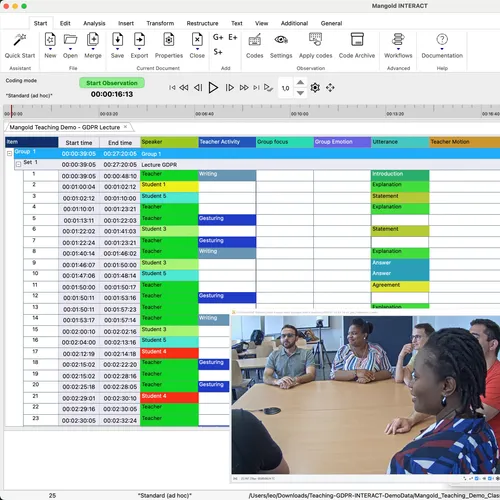Open the Quick Start assistant wand
This screenshot has width=500, height=500.
[x=20, y=40]
